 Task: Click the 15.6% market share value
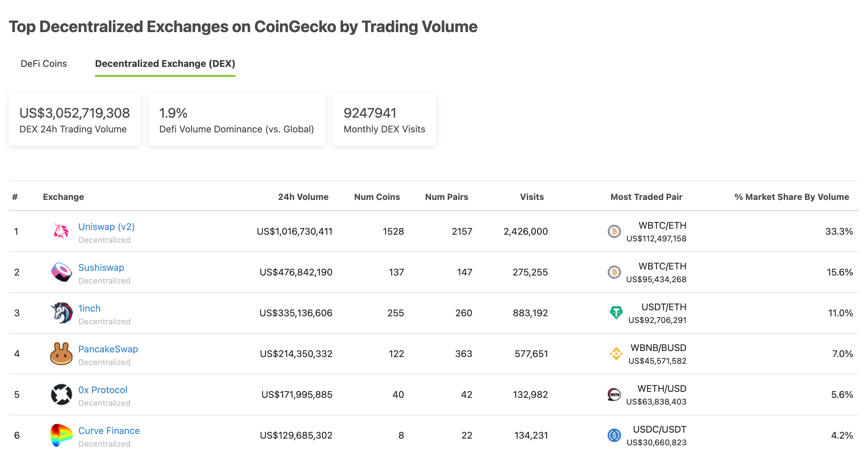pyautogui.click(x=839, y=272)
